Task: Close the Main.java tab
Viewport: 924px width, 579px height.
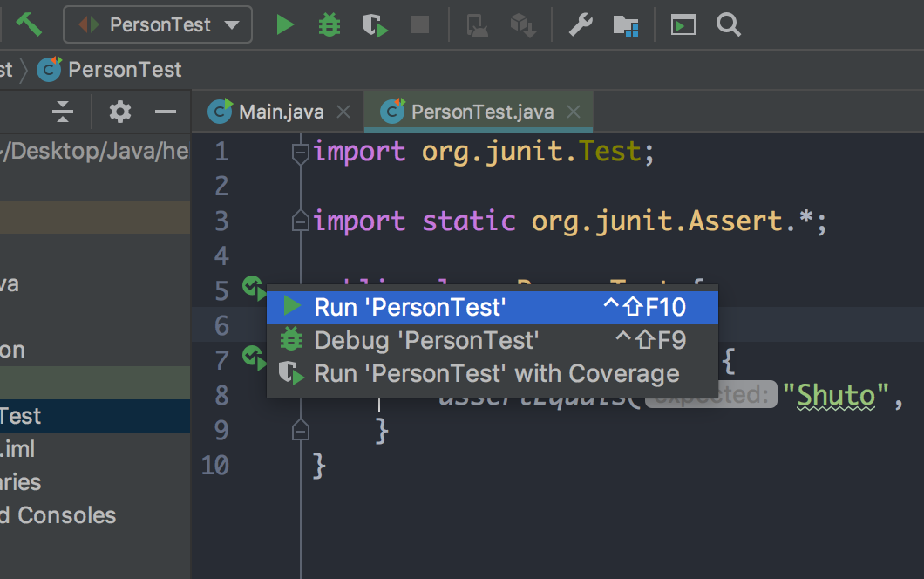Action: click(x=343, y=112)
